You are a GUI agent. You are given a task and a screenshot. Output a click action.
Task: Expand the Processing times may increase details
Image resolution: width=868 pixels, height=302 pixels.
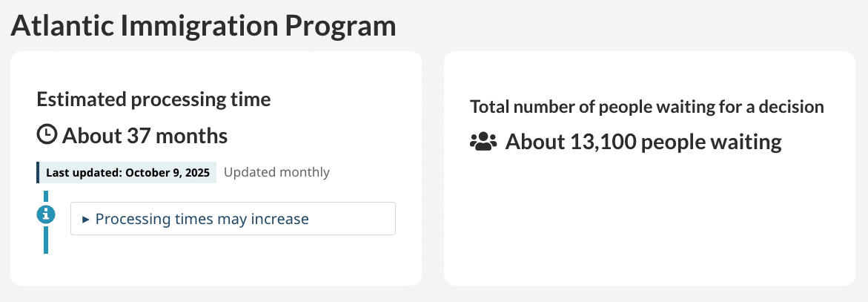(x=232, y=219)
